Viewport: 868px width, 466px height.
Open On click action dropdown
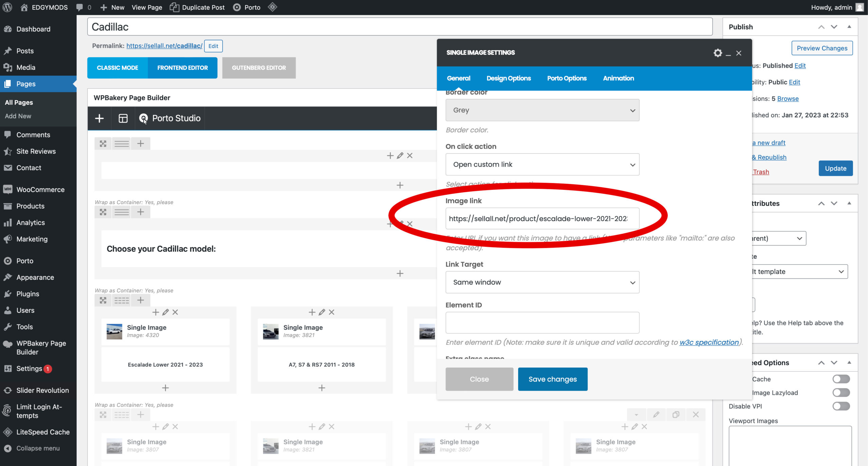click(x=542, y=164)
